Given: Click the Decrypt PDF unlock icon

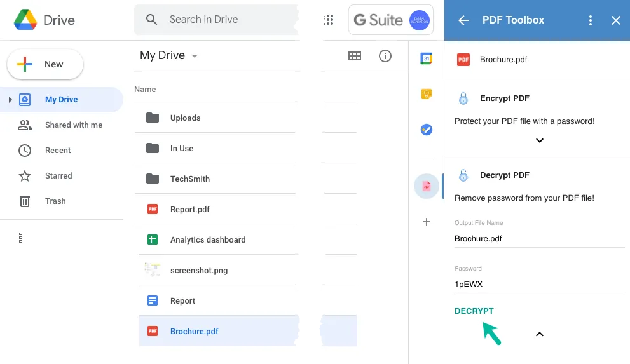Looking at the screenshot, I should click(463, 175).
